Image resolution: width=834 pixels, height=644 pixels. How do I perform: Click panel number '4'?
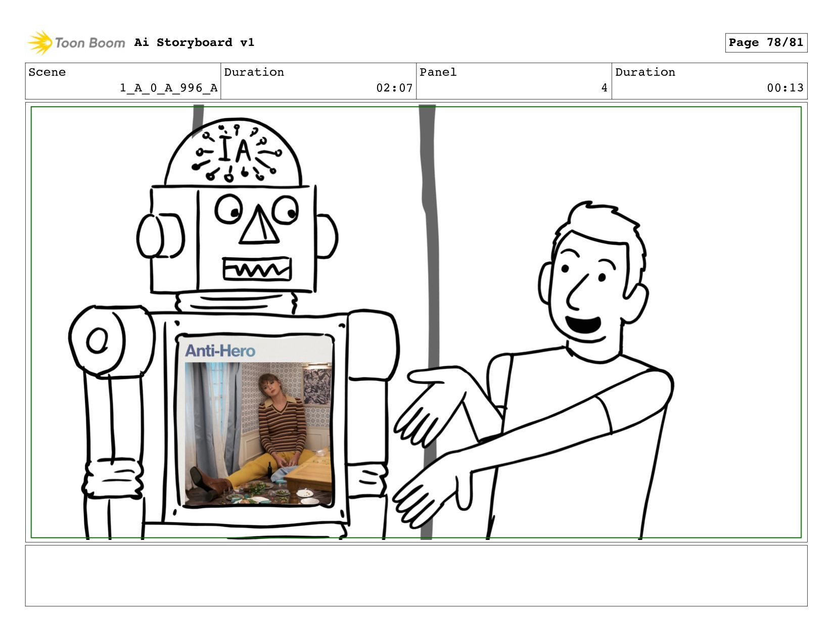tap(604, 88)
